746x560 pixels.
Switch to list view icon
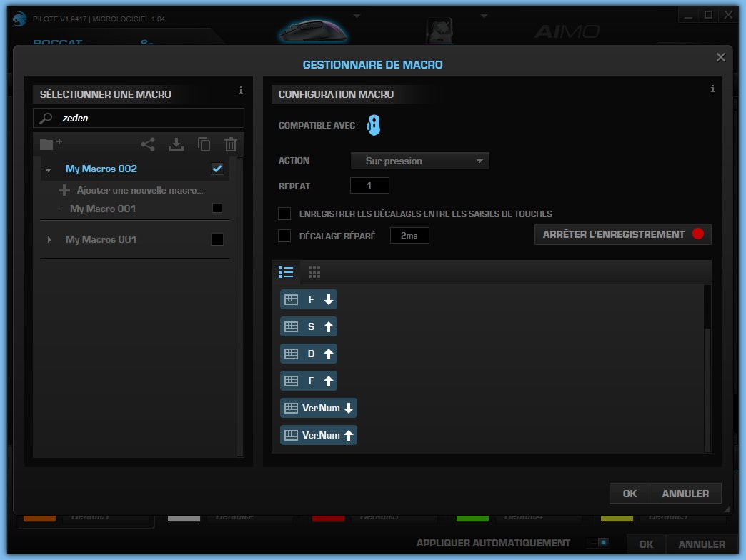point(286,272)
